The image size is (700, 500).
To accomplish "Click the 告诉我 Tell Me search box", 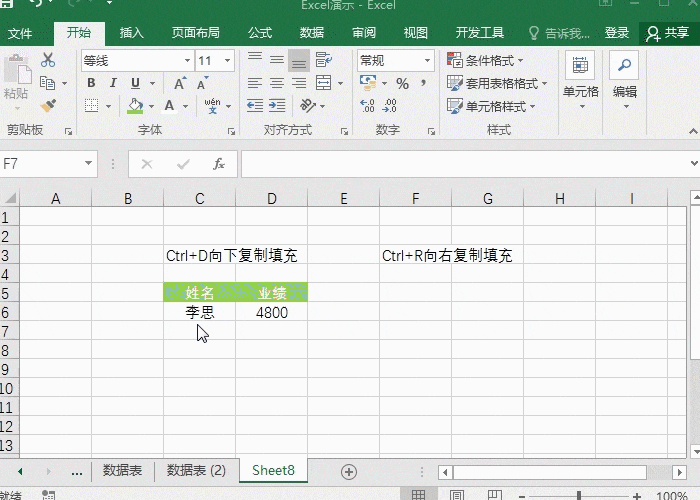I will tap(559, 33).
